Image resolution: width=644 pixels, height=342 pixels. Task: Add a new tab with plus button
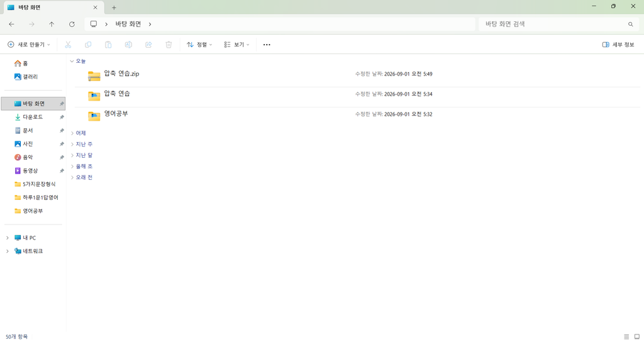point(114,8)
